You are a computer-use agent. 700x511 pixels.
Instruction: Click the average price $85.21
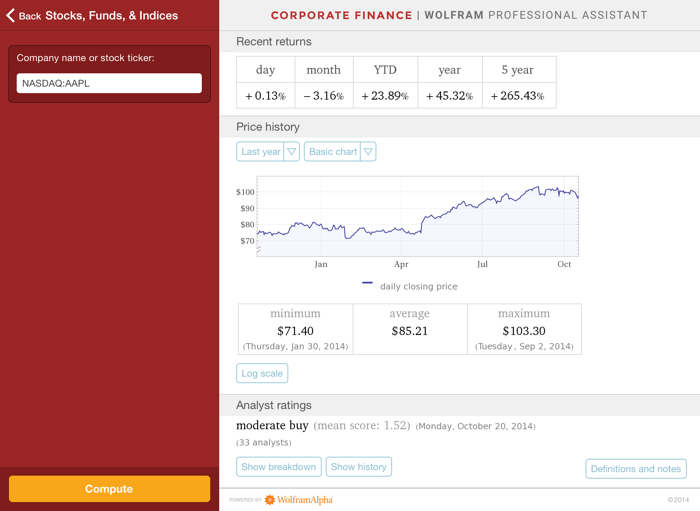[x=409, y=331]
